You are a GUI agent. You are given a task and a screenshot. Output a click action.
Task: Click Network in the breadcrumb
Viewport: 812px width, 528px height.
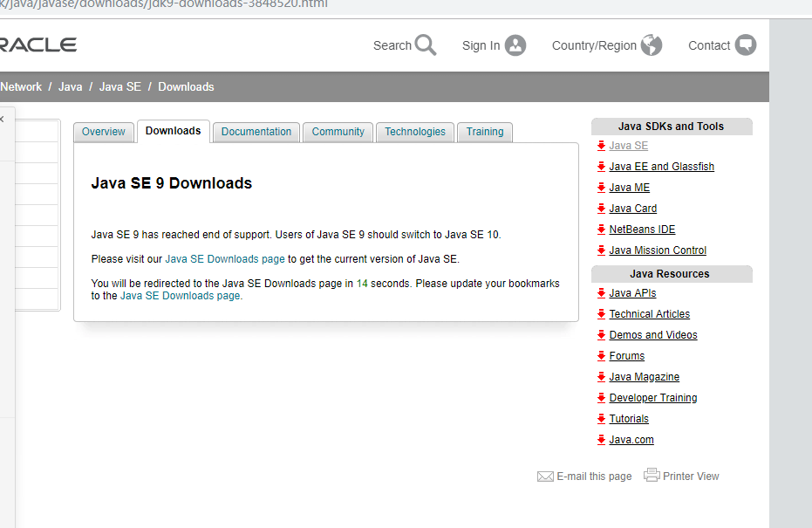click(x=21, y=86)
